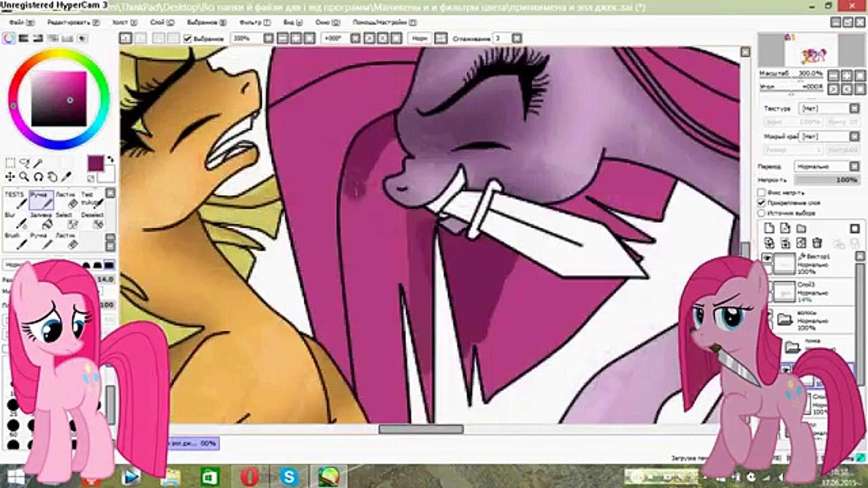Open the Сглаживание stabilizer dropdown
This screenshot has width=868, height=488.
coord(517,39)
